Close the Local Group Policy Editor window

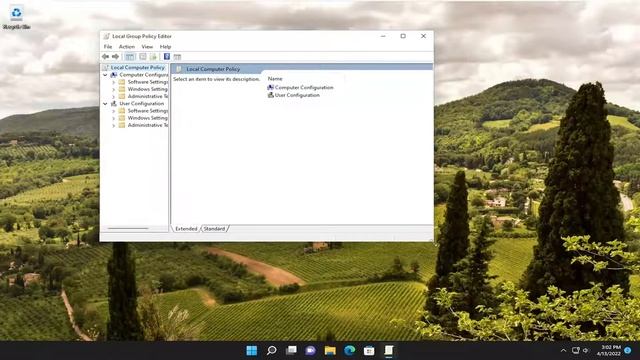[x=423, y=36]
